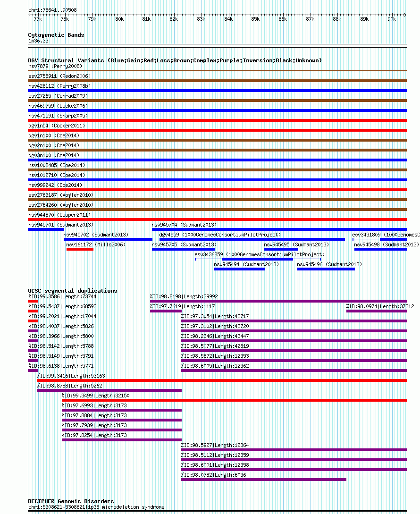The width and height of the screenshot is (420, 514).
Task: Open variant nsv544870 (Cooper2011)
Action: point(59,215)
